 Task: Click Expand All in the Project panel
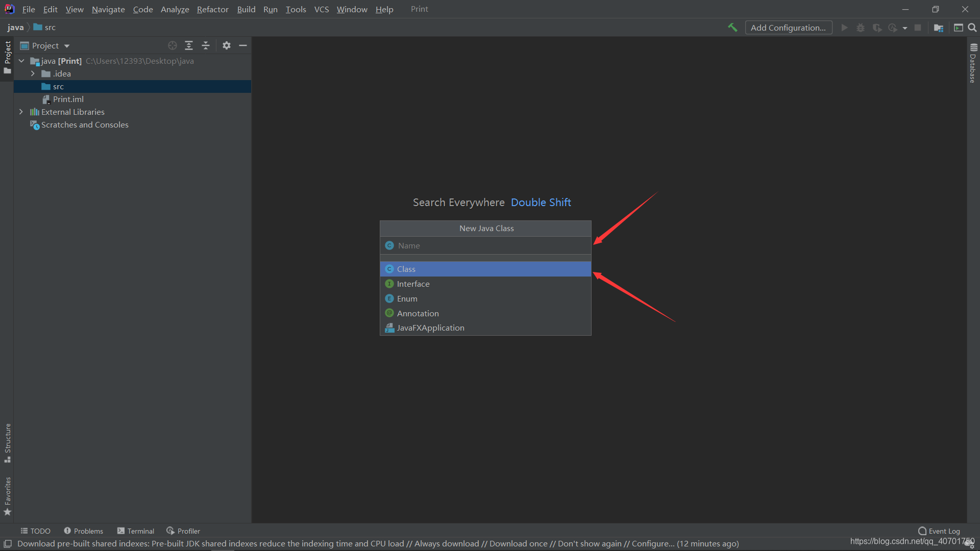point(189,45)
